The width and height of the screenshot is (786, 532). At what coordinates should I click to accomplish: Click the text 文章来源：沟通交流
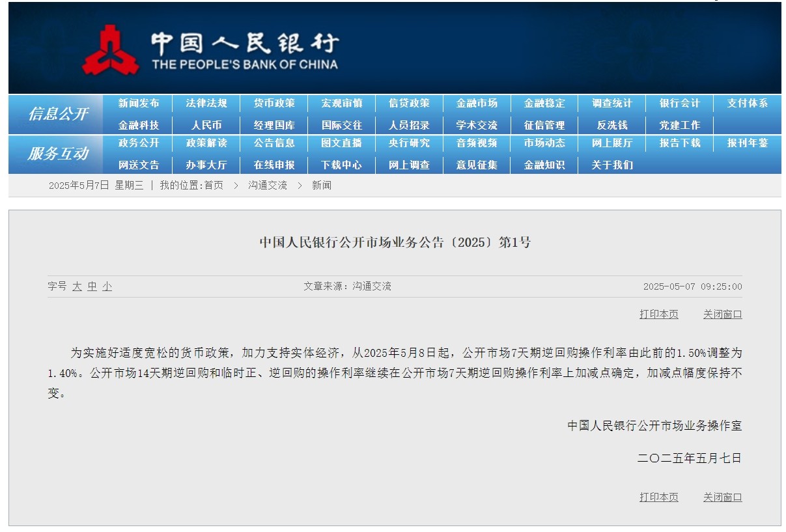coord(347,287)
